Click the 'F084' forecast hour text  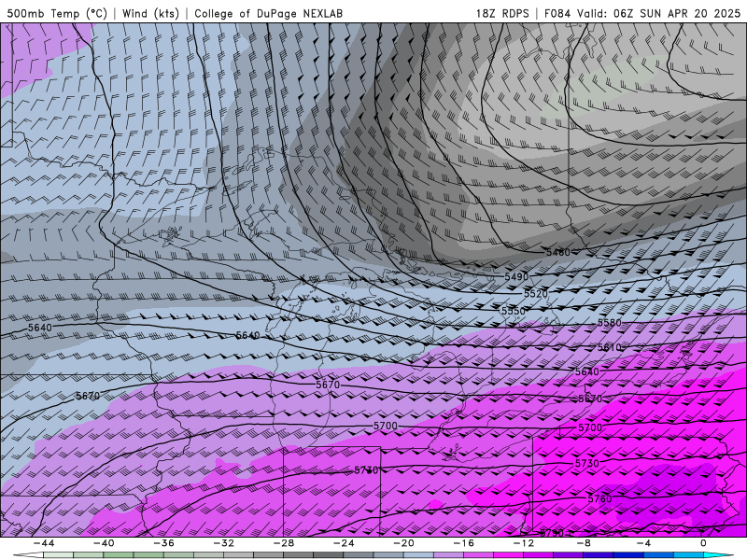[557, 13]
